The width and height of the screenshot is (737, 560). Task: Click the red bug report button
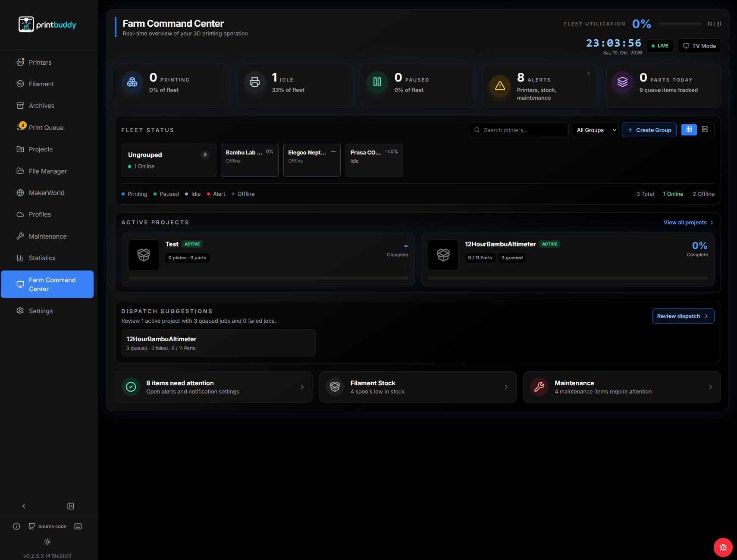(x=723, y=547)
